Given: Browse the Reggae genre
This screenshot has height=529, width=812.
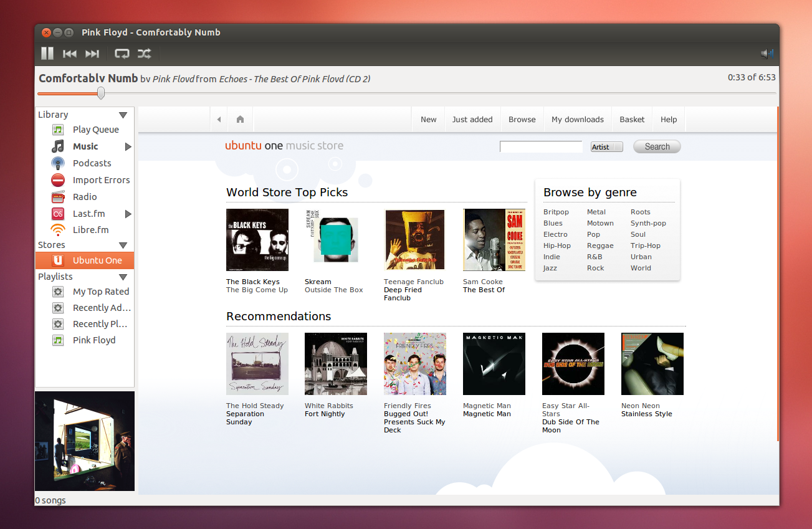Looking at the screenshot, I should click(600, 245).
